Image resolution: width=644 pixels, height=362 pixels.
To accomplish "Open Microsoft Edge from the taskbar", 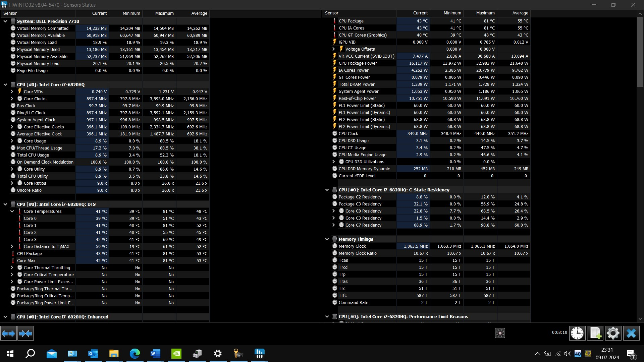I will [135, 354].
